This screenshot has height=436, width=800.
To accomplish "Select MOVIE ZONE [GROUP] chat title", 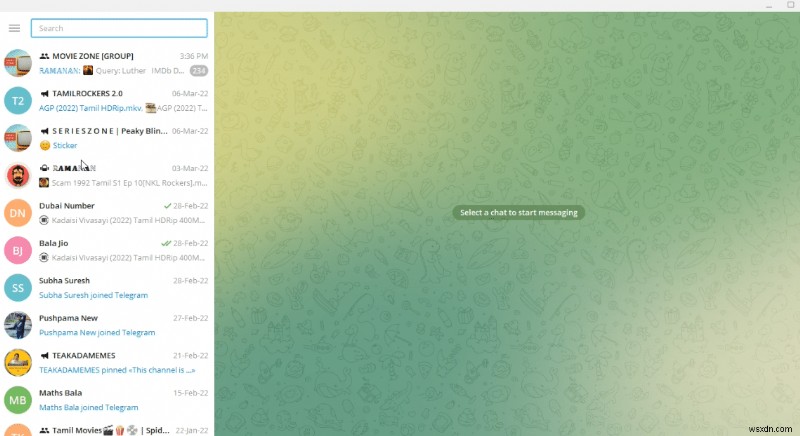I will [93, 56].
